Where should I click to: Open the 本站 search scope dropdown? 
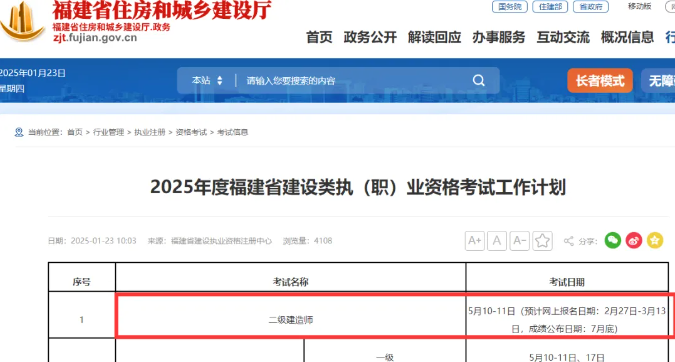coord(207,80)
